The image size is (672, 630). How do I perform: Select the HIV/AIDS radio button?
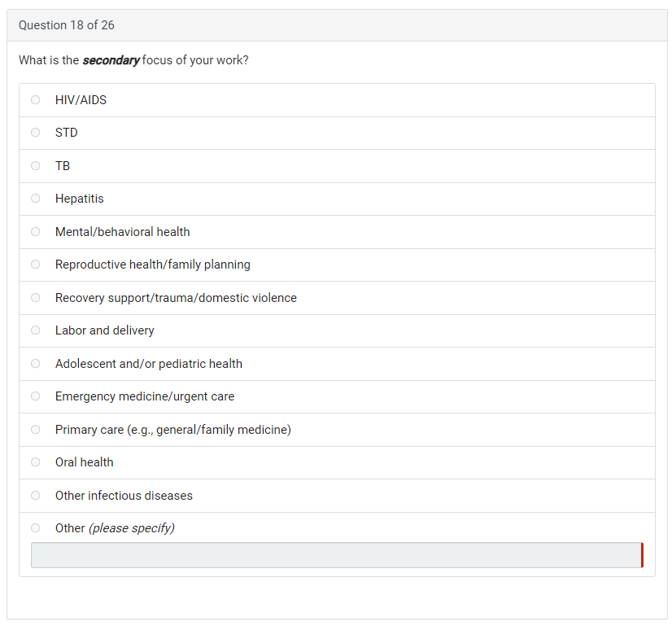(36, 100)
